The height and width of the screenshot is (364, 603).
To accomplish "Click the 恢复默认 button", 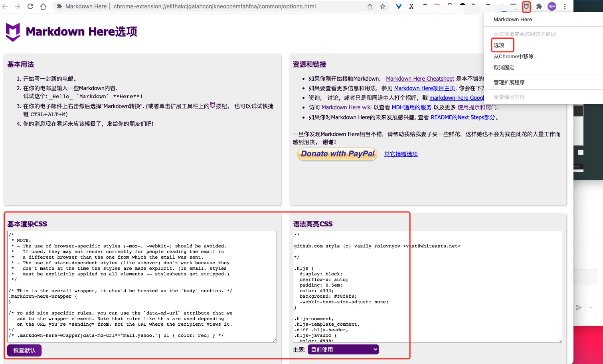I will point(24,350).
